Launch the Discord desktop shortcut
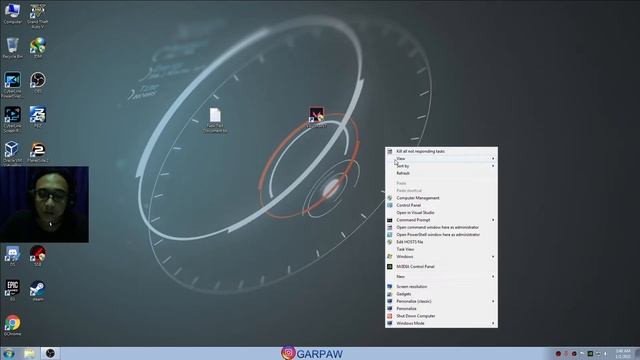 click(x=12, y=256)
